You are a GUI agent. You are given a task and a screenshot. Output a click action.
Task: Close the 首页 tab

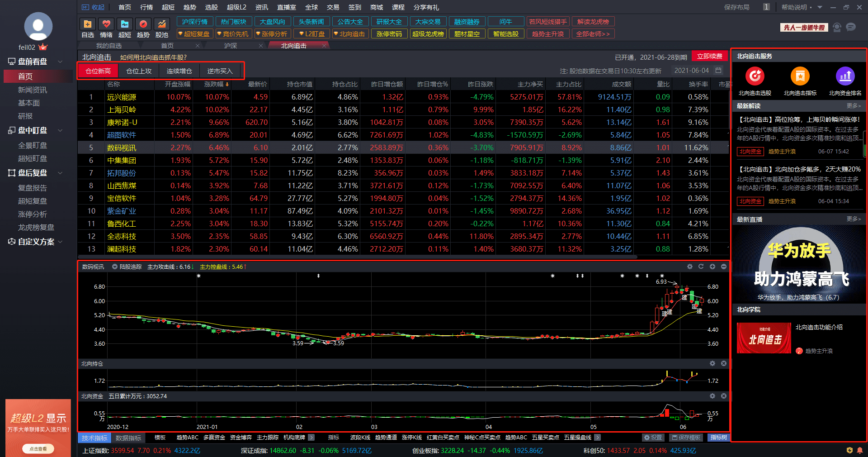[197, 46]
